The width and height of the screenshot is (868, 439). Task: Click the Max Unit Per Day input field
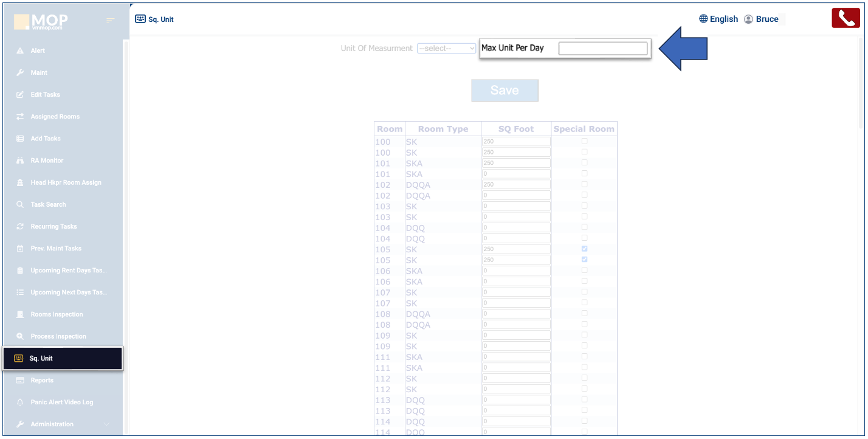pyautogui.click(x=602, y=49)
